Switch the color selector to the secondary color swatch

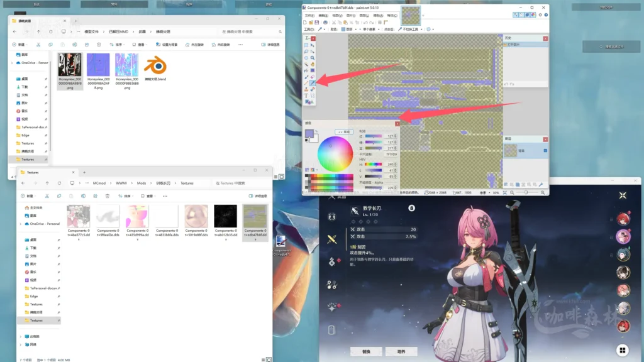tap(314, 139)
